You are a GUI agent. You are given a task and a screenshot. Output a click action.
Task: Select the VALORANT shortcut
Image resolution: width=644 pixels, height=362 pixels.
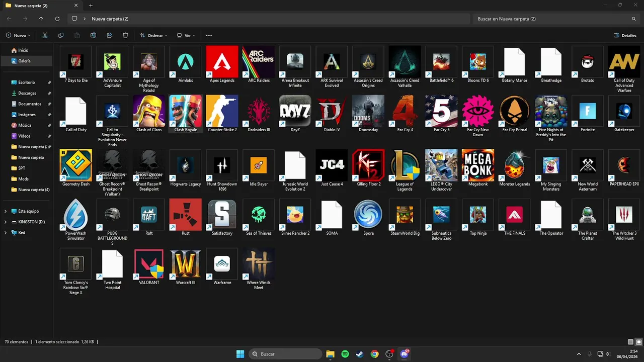[149, 267]
